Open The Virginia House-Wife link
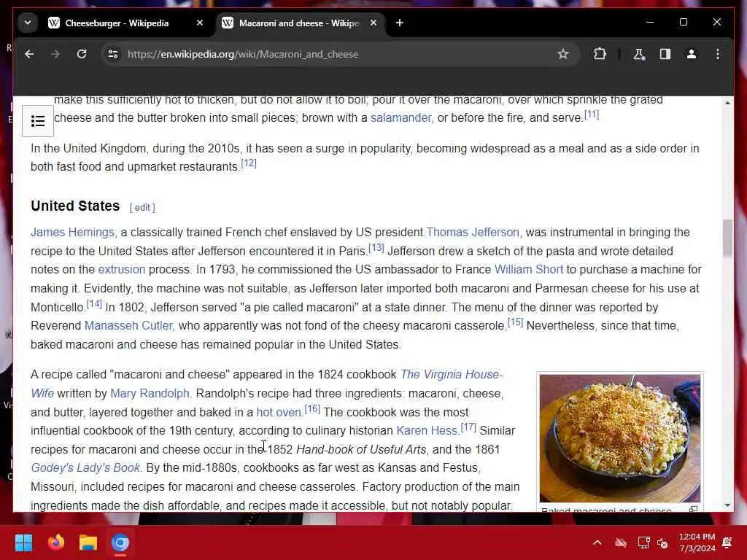 (452, 375)
